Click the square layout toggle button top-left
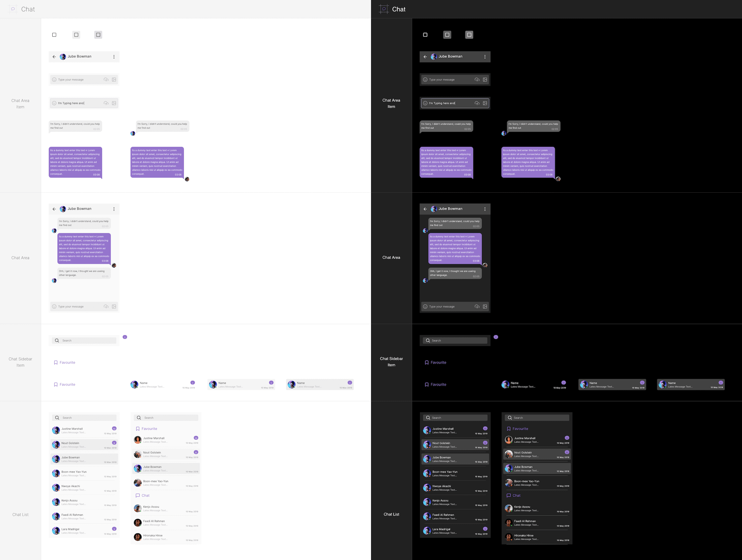 coord(54,34)
